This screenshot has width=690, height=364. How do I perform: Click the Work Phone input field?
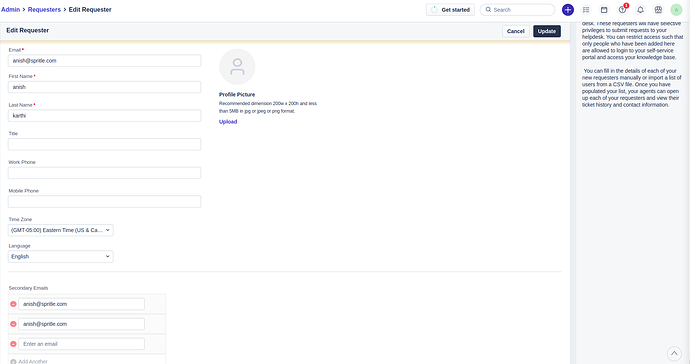(104, 173)
